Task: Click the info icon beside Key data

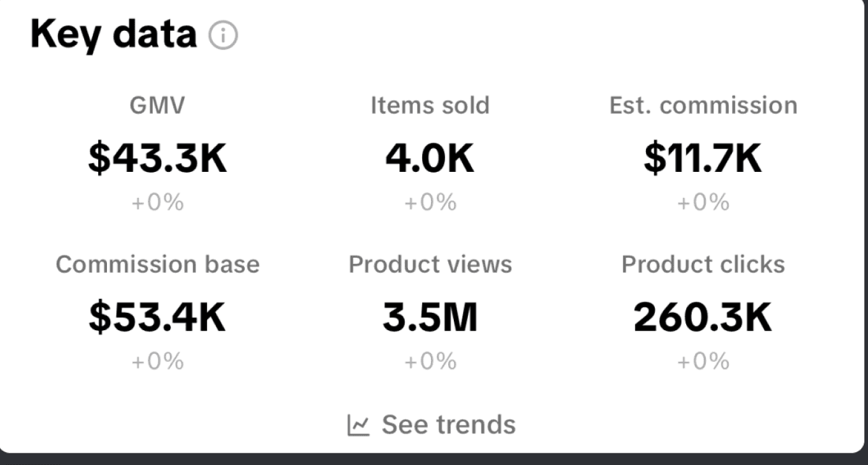Action: tap(223, 36)
